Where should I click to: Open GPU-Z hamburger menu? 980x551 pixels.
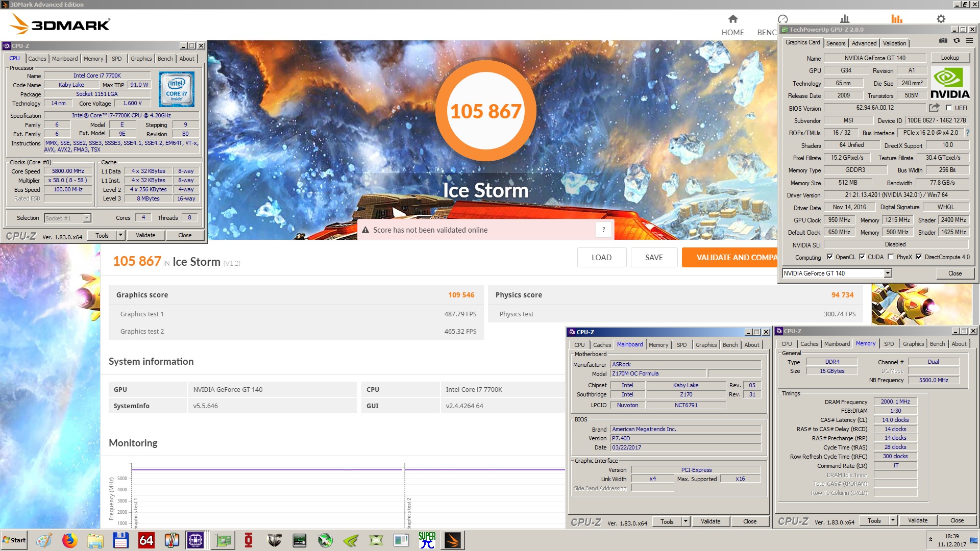(x=969, y=41)
